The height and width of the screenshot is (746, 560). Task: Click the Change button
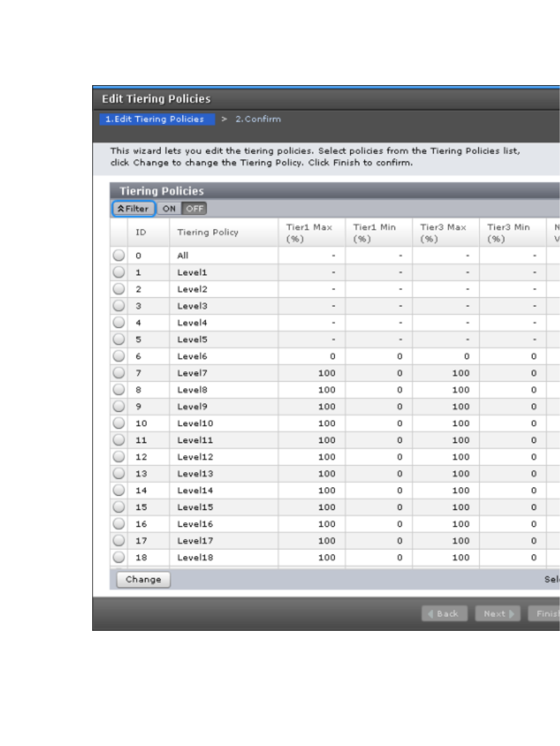point(143,579)
